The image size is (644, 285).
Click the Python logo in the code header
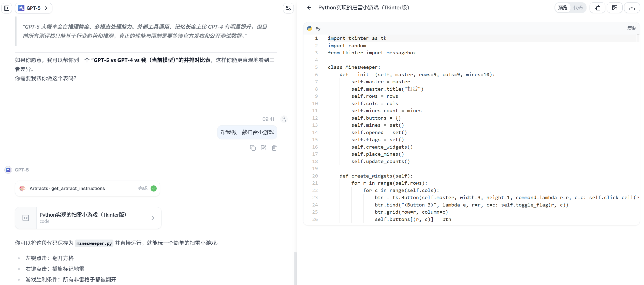point(309,28)
